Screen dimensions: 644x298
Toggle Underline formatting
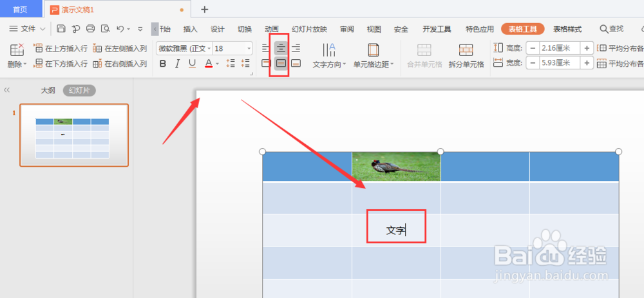pyautogui.click(x=192, y=64)
